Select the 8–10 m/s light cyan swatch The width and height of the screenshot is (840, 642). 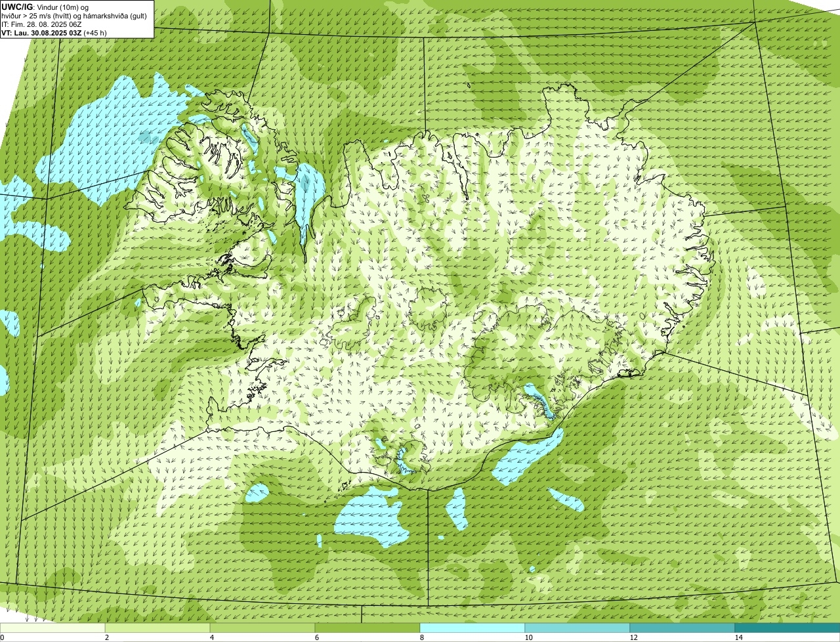coord(472,628)
